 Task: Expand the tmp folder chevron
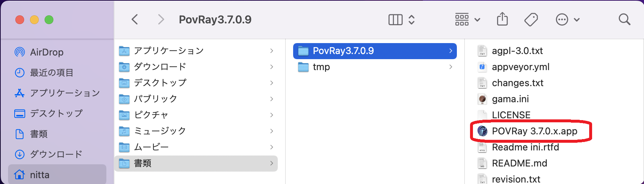tap(451, 67)
